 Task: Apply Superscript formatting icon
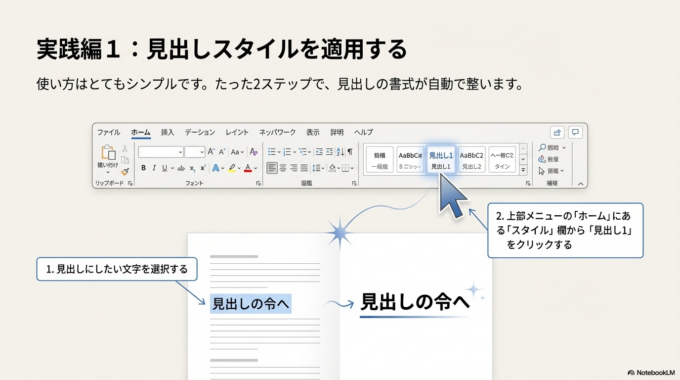(202, 168)
